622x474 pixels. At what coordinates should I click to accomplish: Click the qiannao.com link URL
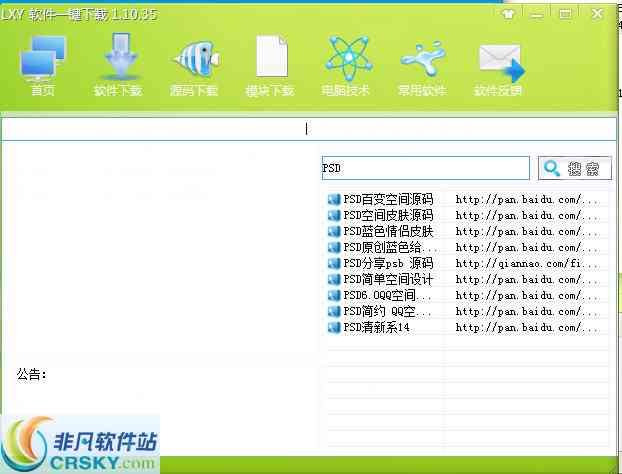click(x=528, y=263)
